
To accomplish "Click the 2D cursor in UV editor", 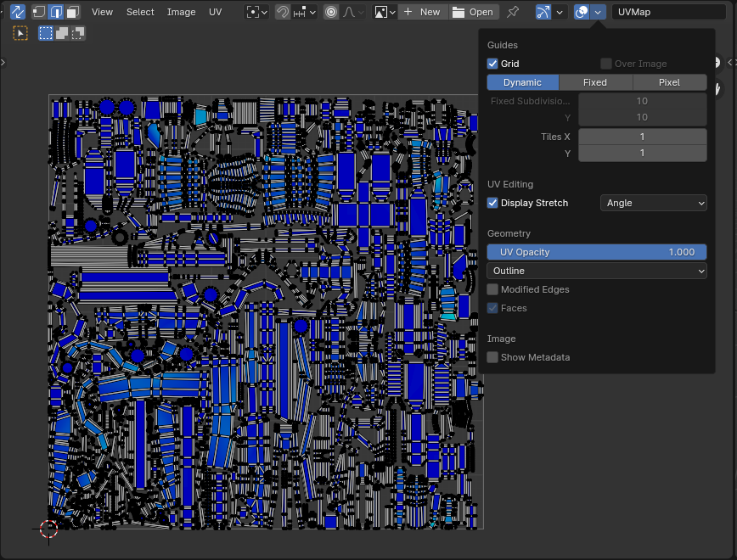I will [x=48, y=529].
